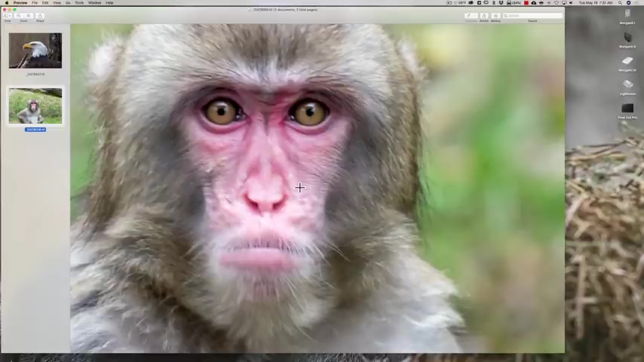
Task: Open the sidebar View dropdown in toolbar
Action: tap(8, 16)
